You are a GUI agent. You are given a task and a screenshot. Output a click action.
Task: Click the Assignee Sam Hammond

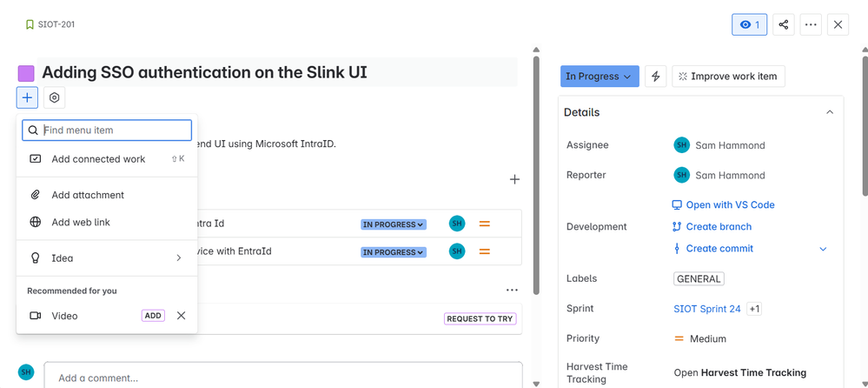click(x=719, y=145)
